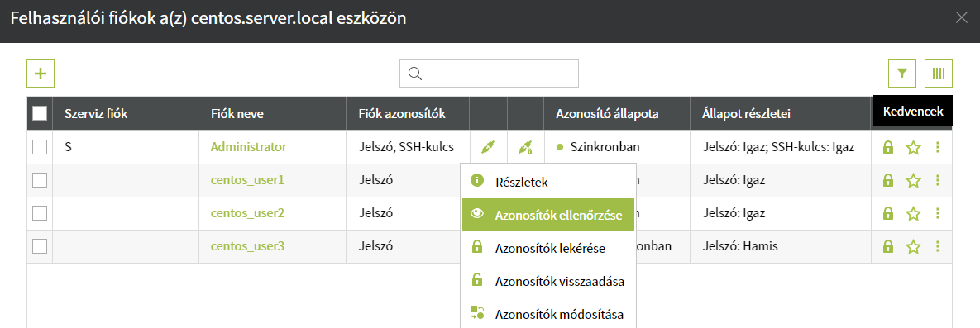Star the Administrator account as favorite
Image resolution: width=980 pixels, height=328 pixels.
click(914, 147)
